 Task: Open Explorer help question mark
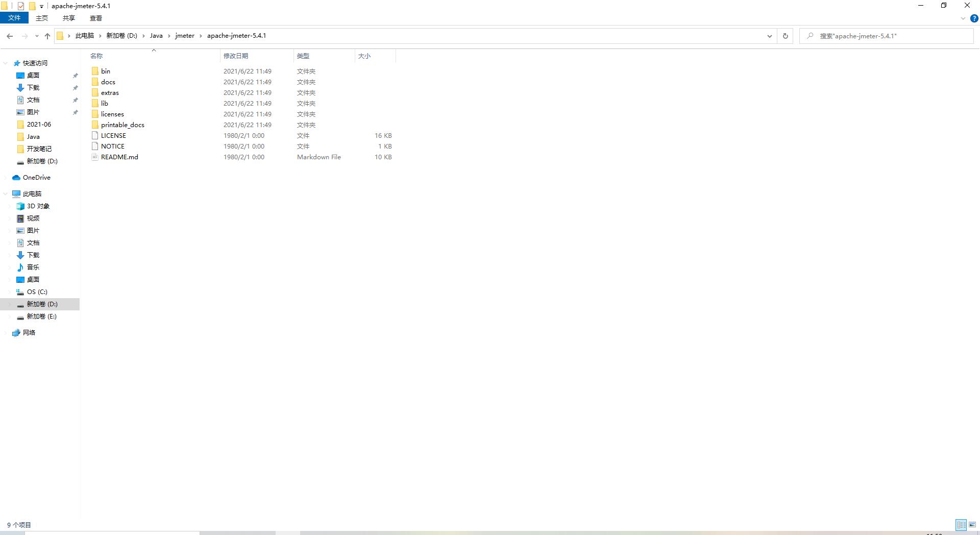[974, 18]
